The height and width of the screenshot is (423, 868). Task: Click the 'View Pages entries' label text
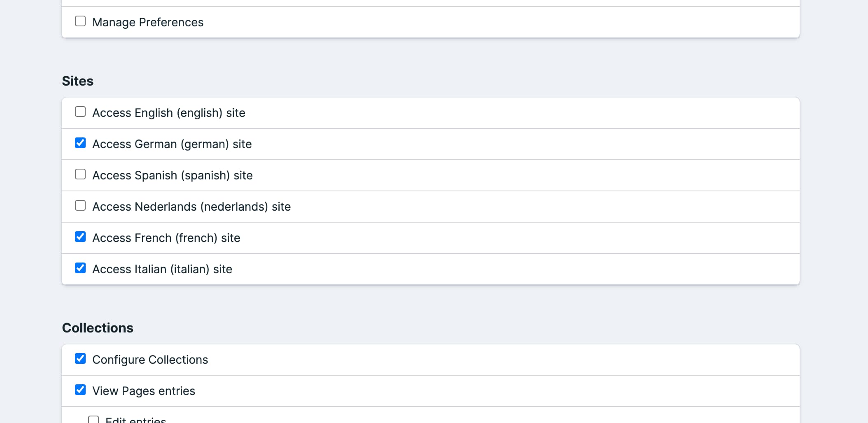tap(143, 391)
